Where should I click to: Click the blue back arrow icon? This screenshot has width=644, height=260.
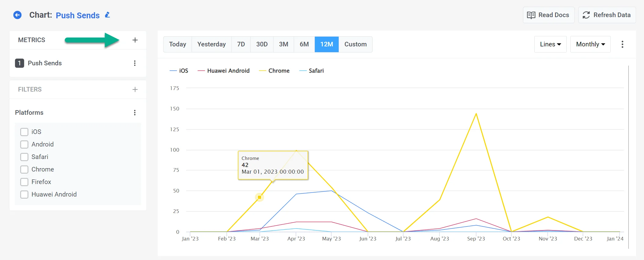(17, 15)
